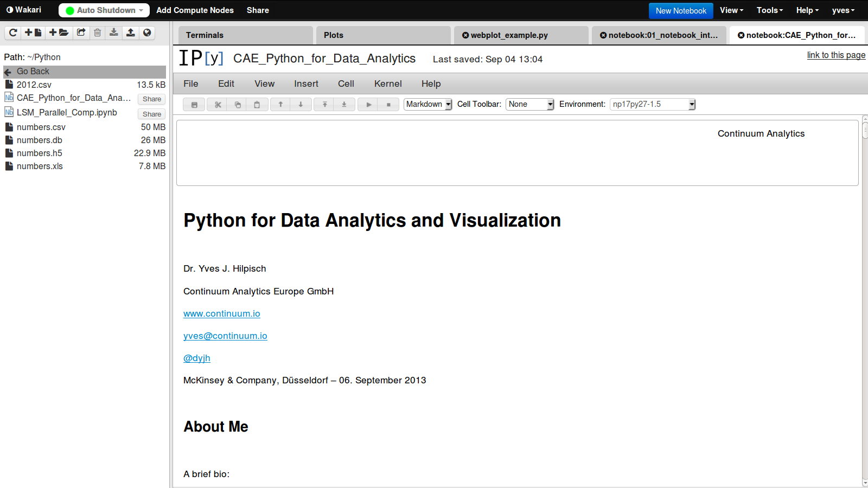
Task: Paste the cell using the clipboard icon
Action: (257, 105)
